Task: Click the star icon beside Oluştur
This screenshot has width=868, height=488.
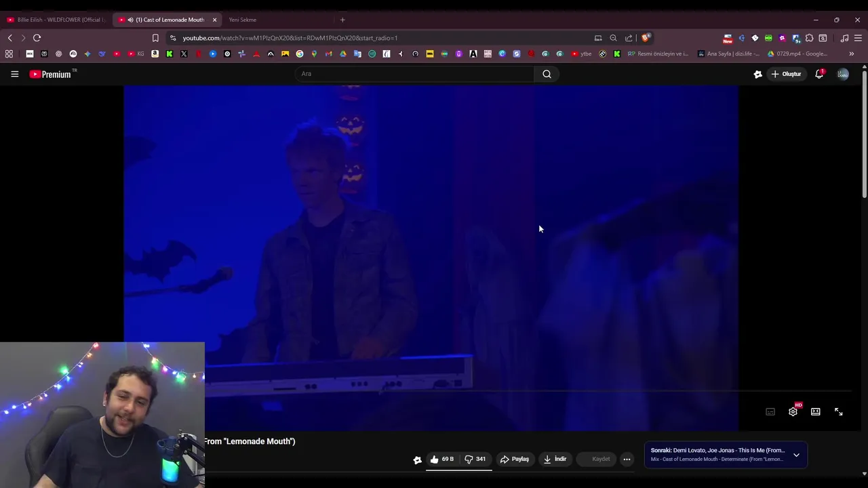Action: click(757, 74)
